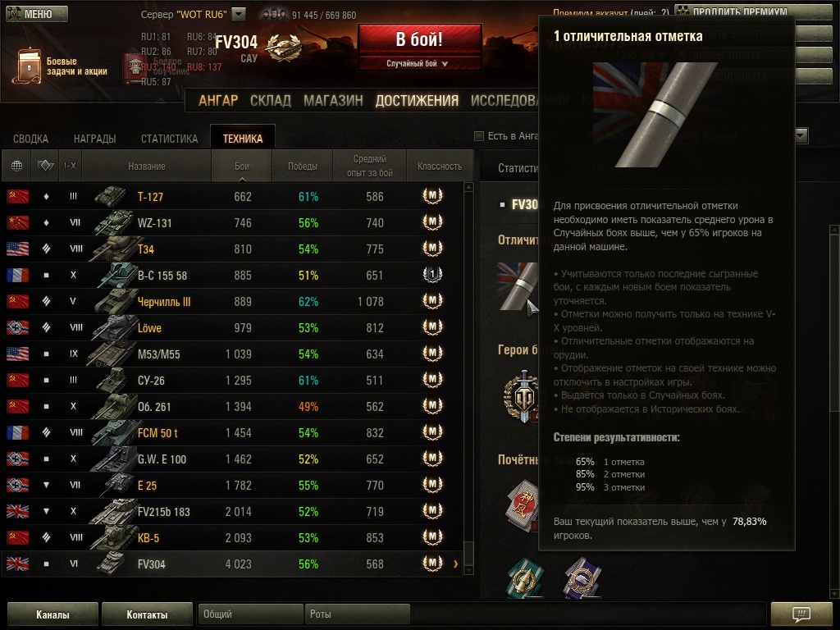Open the МЕНЮ button
Image resolution: width=840 pixels, height=630 pixels.
[37, 14]
